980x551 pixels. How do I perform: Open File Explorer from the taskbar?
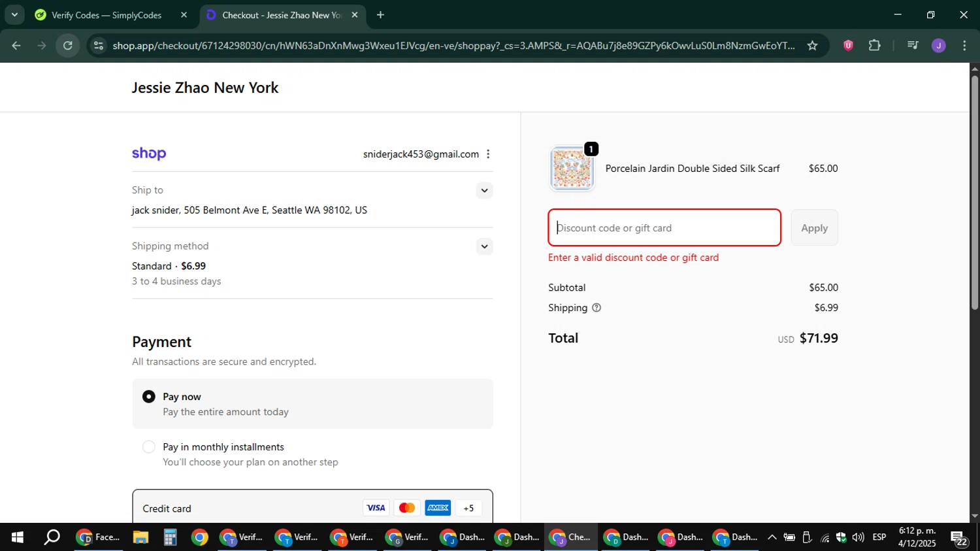[x=140, y=537]
